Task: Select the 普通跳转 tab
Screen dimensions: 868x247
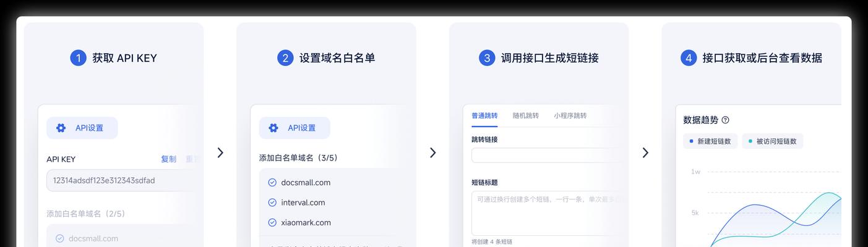Action: (x=484, y=115)
